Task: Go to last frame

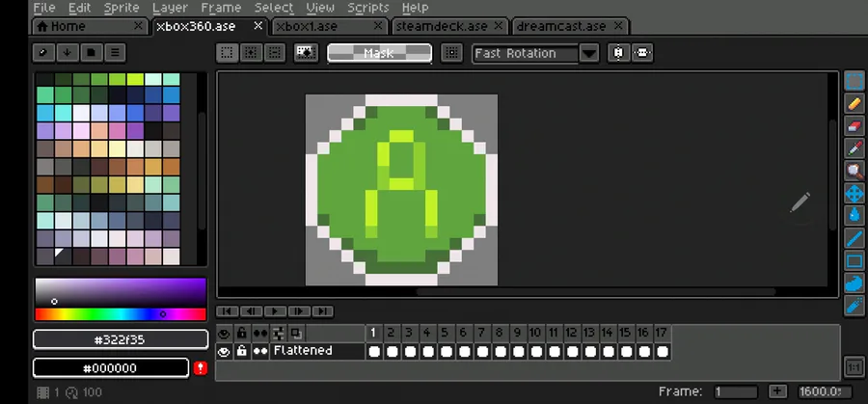Action: 323,311
